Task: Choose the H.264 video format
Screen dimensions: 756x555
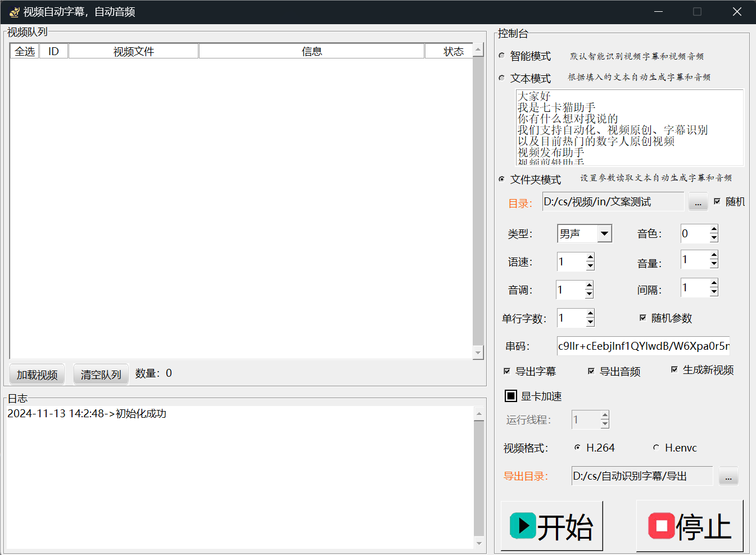Action: pyautogui.click(x=577, y=448)
